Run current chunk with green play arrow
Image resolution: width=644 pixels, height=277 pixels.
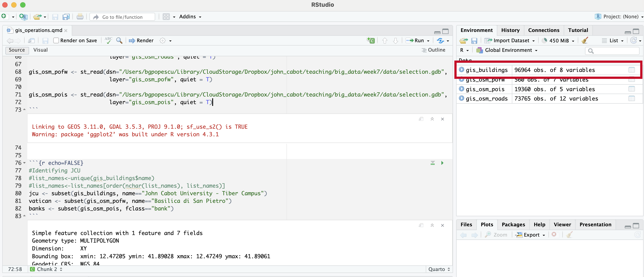pyautogui.click(x=442, y=163)
